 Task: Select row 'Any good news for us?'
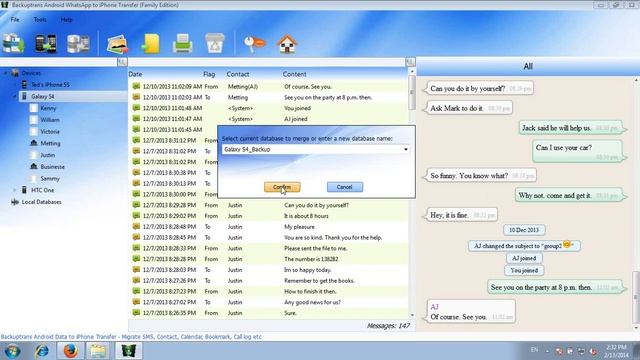[269, 302]
